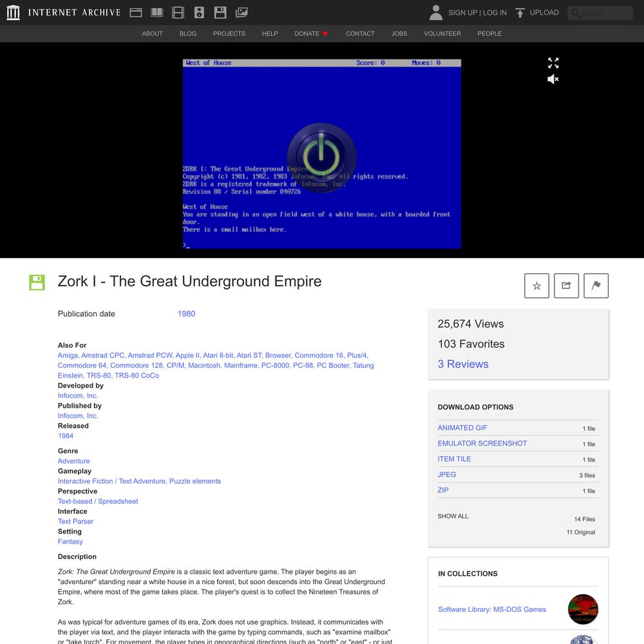Open the Released 1984 link
Screen dimensions: 644x644
coord(65,436)
